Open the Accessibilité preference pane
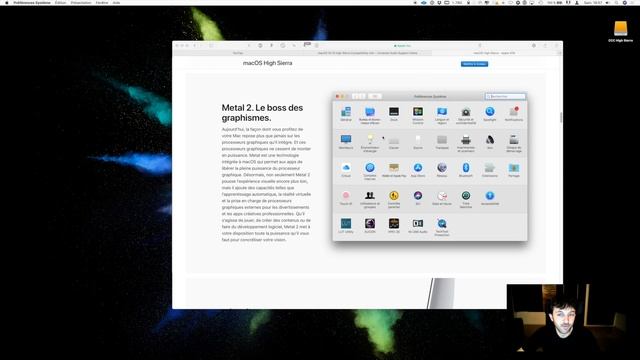 pyautogui.click(x=490, y=198)
